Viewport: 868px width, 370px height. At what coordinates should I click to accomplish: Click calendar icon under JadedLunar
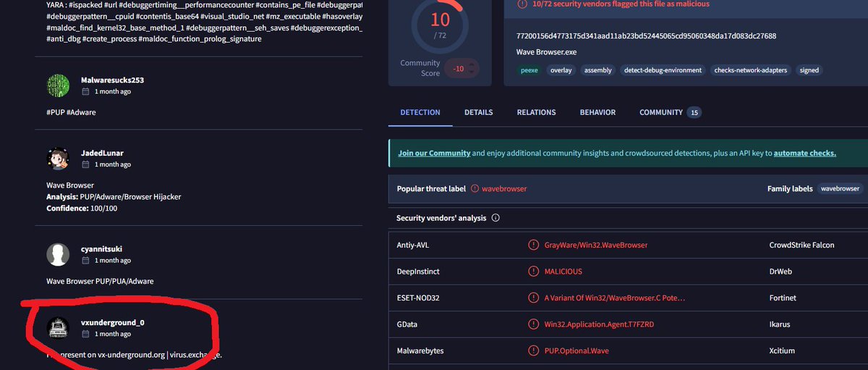coord(85,164)
